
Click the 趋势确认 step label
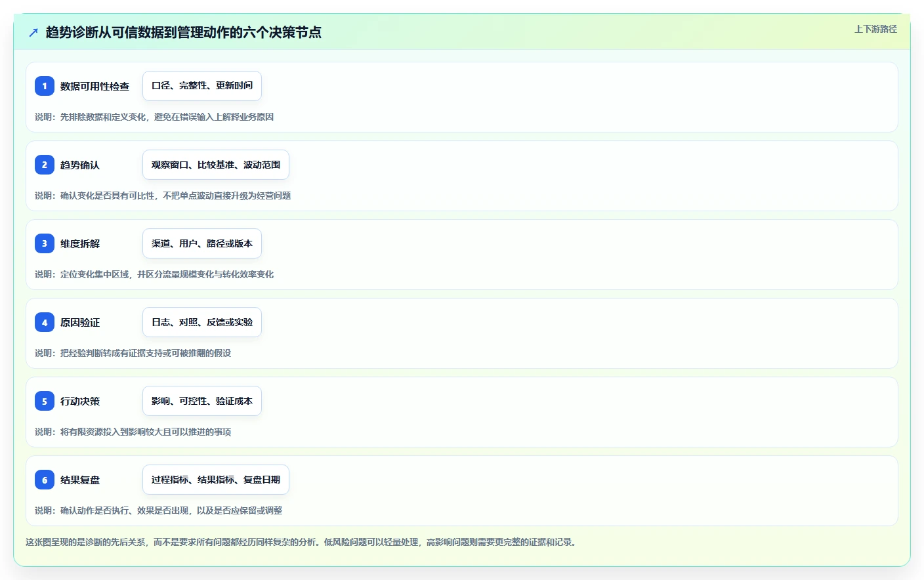click(80, 165)
